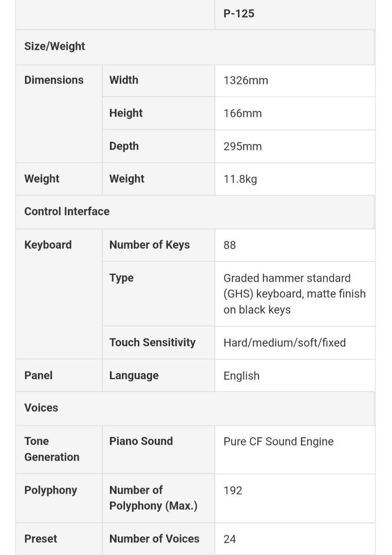
Task: Select the Voices section header
Action: click(x=41, y=408)
